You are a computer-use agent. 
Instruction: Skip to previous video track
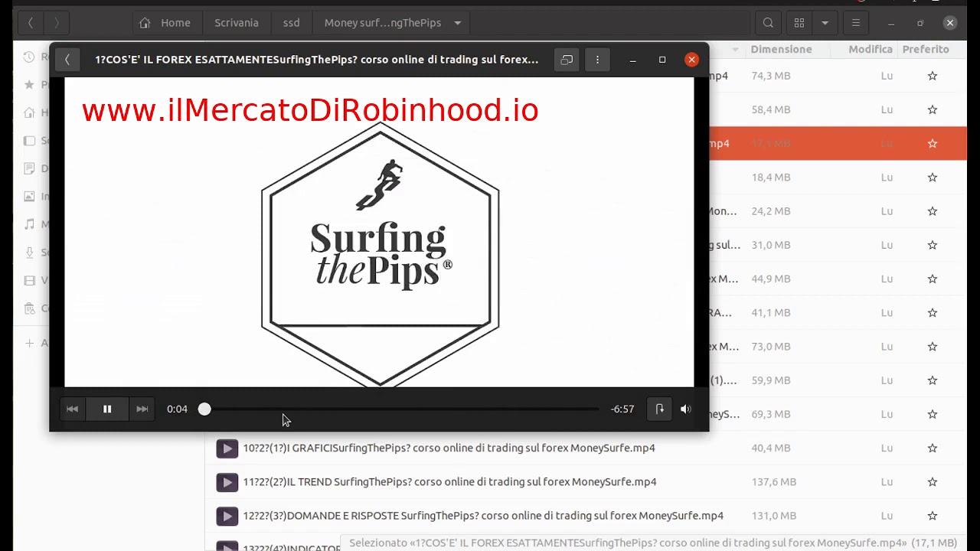pyautogui.click(x=72, y=409)
